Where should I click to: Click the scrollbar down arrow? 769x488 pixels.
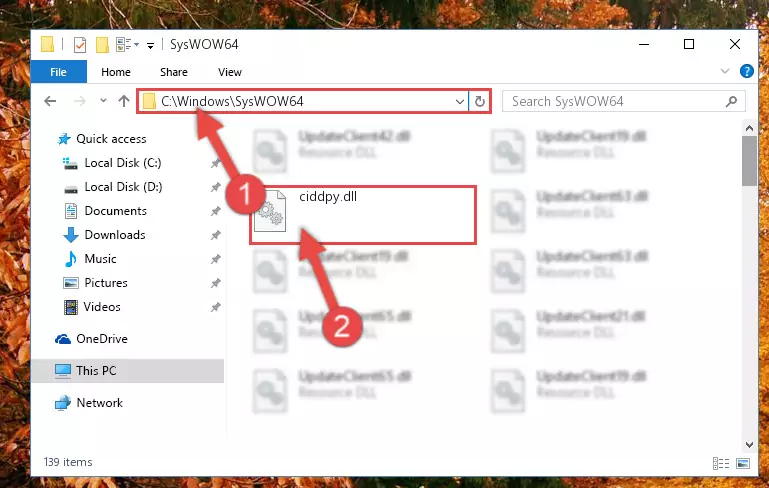[749, 445]
